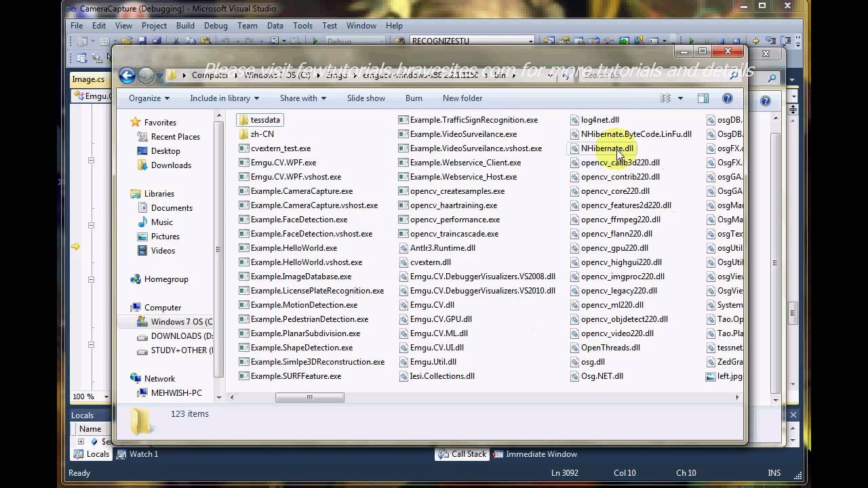The height and width of the screenshot is (488, 868).
Task: Select opencv_core220.dll file
Action: point(609,191)
